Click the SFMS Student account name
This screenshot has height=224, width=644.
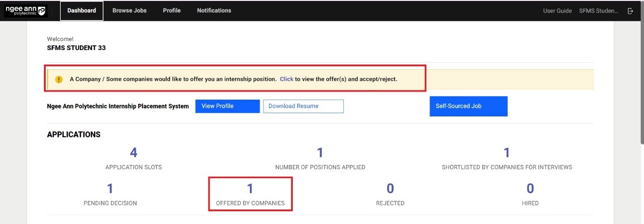coord(598,11)
